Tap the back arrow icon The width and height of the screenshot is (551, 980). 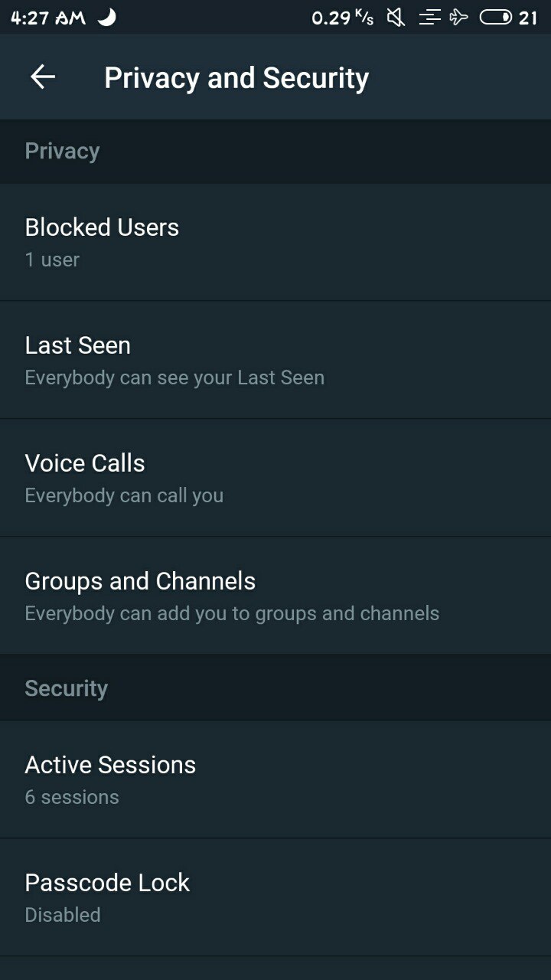pyautogui.click(x=43, y=77)
